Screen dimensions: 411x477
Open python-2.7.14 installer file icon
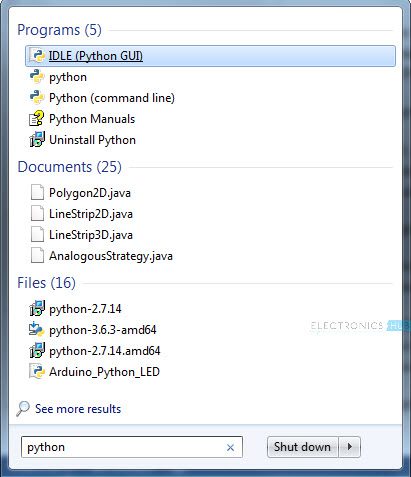click(x=37, y=309)
